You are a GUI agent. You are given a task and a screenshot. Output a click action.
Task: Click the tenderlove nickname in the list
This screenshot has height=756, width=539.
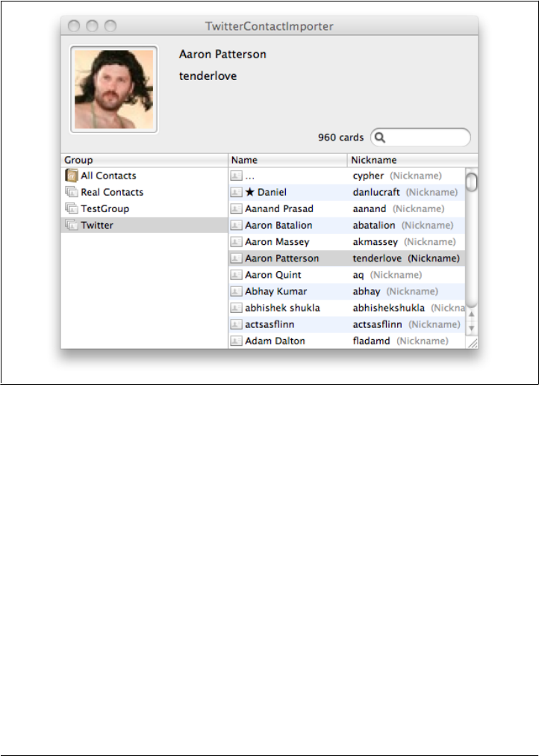click(377, 258)
